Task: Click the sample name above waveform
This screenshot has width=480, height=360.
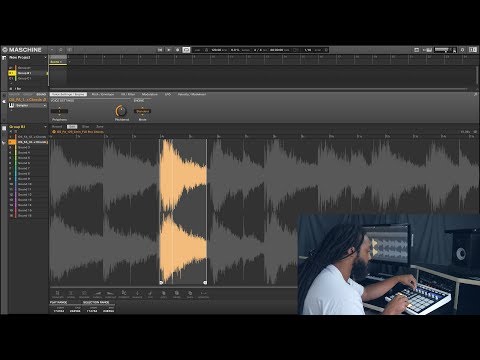Action: (x=80, y=132)
